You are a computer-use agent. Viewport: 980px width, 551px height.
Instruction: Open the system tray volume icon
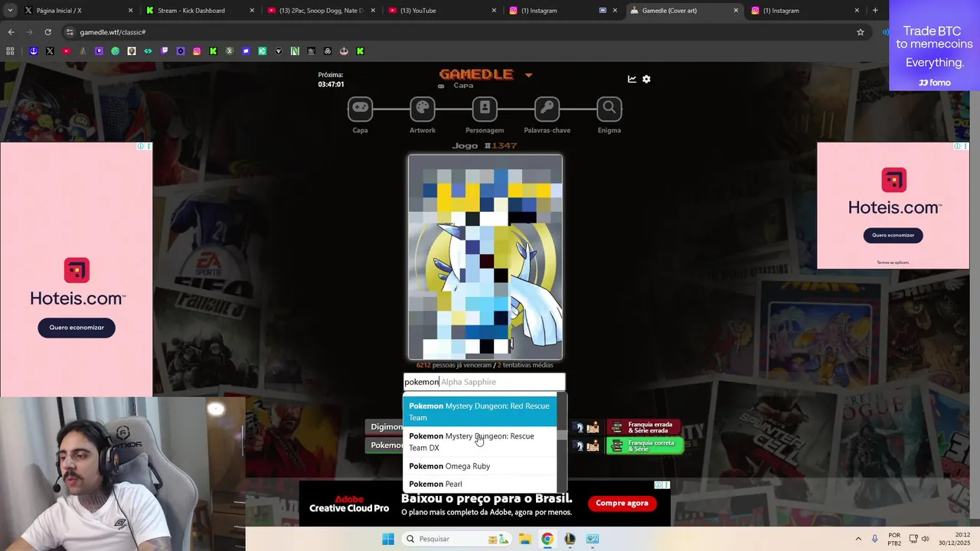point(925,539)
